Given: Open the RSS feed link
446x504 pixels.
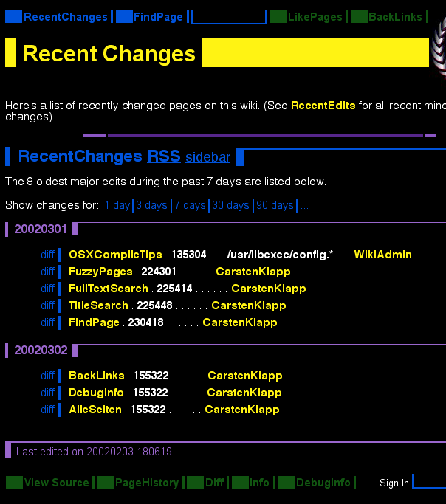Looking at the screenshot, I should point(163,156).
